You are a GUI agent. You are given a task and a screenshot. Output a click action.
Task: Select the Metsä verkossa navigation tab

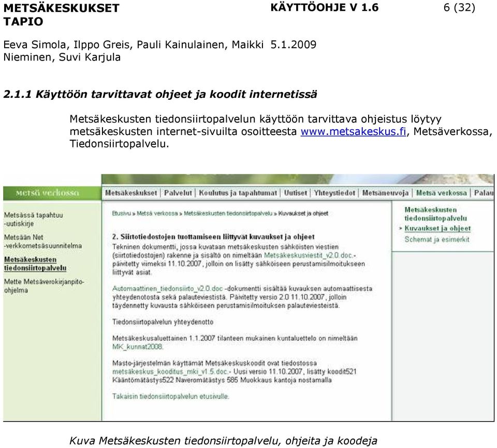[442, 192]
